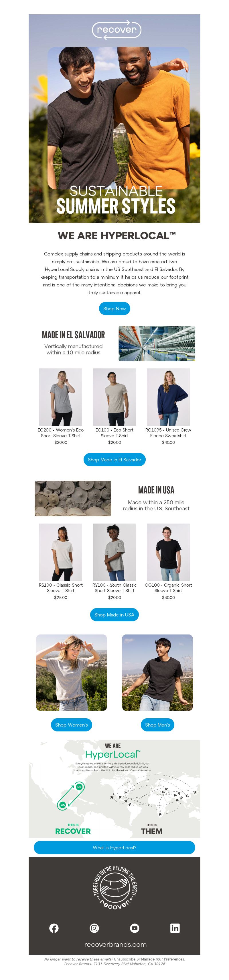This screenshot has width=229, height=980.
Task: Open the Manage Your Preferences link
Action: click(163, 959)
